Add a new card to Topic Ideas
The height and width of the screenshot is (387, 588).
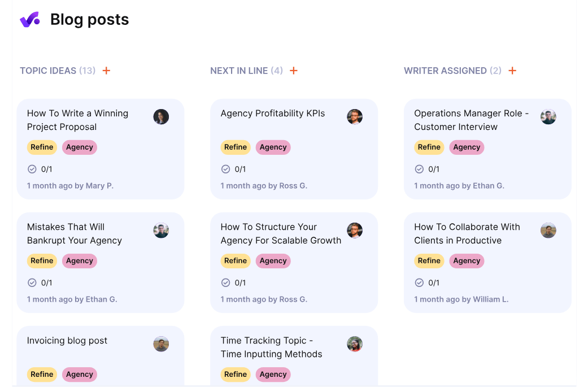tap(106, 71)
